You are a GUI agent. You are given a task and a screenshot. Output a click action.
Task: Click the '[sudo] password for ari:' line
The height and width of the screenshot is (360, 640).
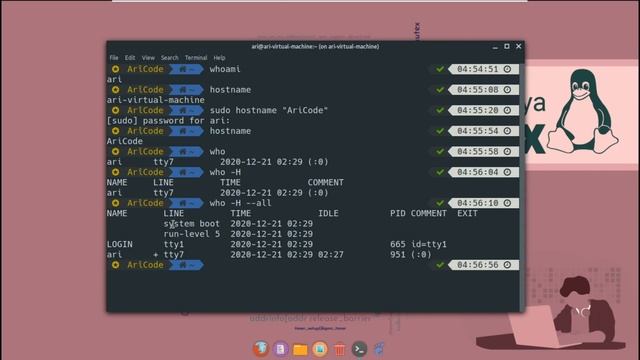pyautogui.click(x=168, y=120)
